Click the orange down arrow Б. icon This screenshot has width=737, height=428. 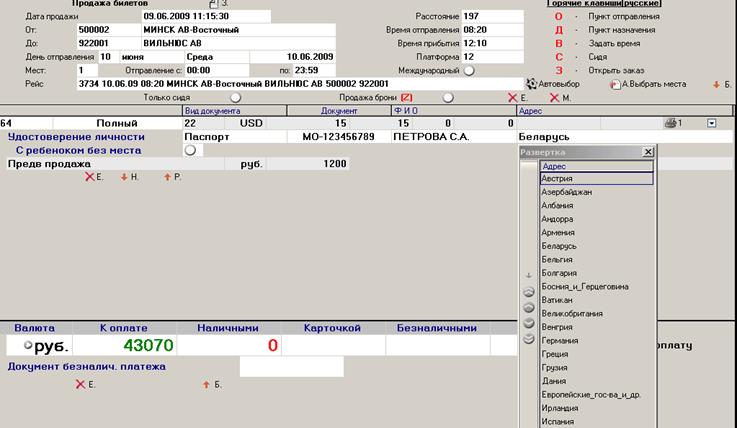716,85
